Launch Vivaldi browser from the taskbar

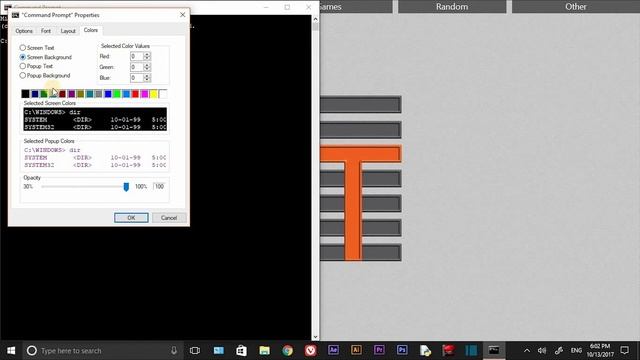[x=311, y=351]
